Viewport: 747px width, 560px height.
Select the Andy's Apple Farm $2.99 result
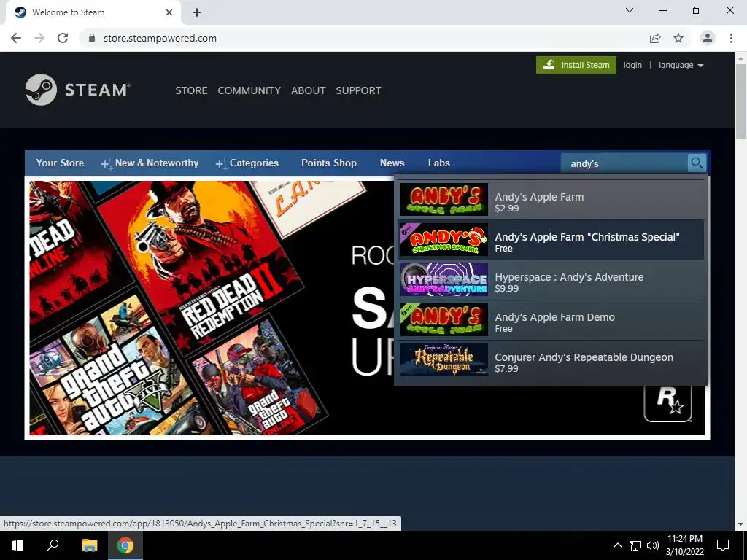[551, 200]
